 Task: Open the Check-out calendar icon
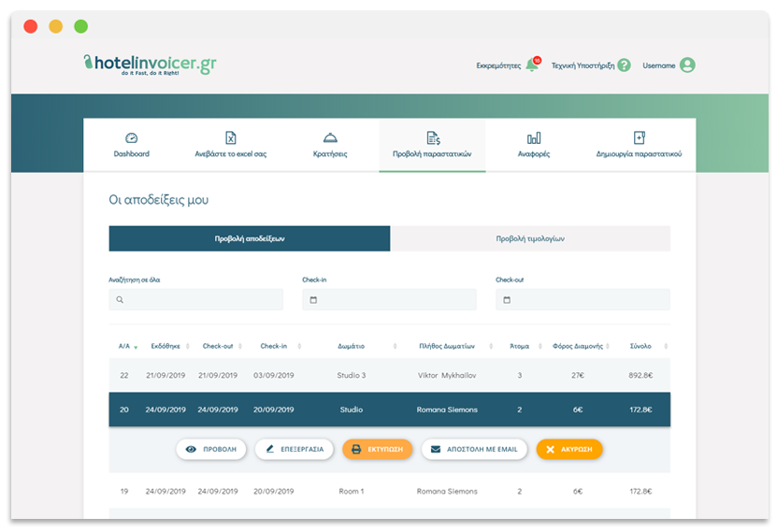click(x=507, y=300)
